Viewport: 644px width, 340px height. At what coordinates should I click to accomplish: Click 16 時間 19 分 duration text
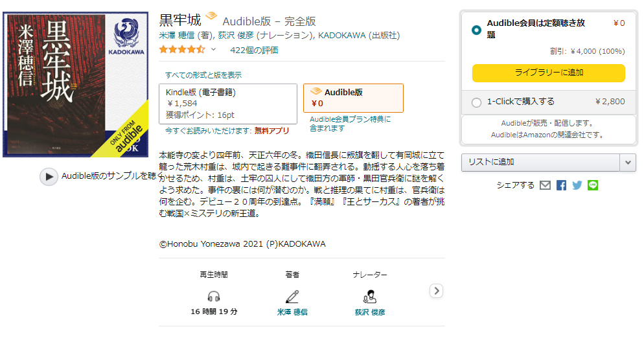click(214, 312)
